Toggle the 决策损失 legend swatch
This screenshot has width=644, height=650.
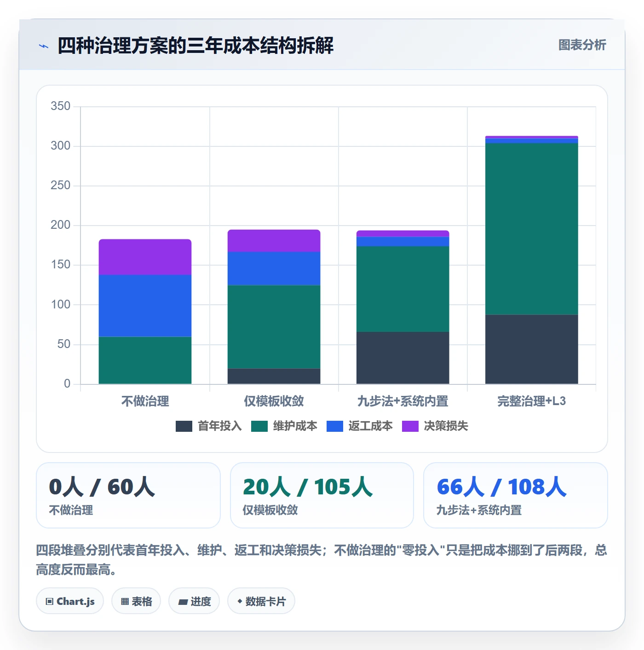click(410, 426)
